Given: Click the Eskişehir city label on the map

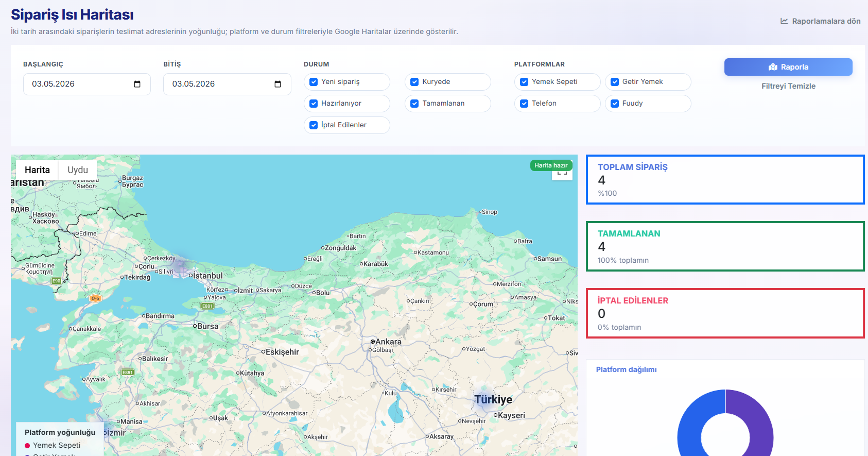Looking at the screenshot, I should click(x=282, y=352).
